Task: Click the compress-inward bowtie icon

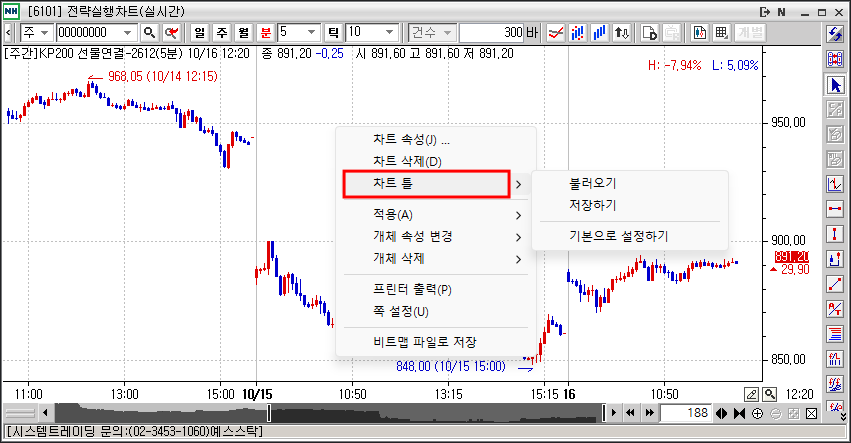Action: pyautogui.click(x=740, y=414)
